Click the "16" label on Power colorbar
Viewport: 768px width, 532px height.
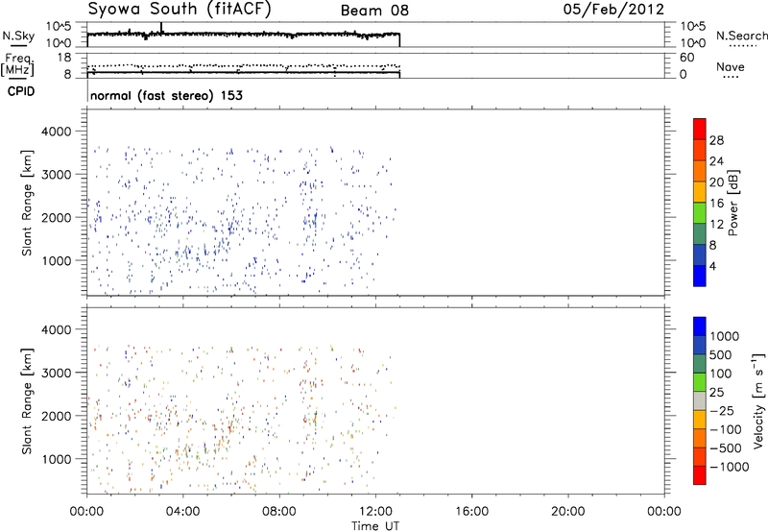716,204
